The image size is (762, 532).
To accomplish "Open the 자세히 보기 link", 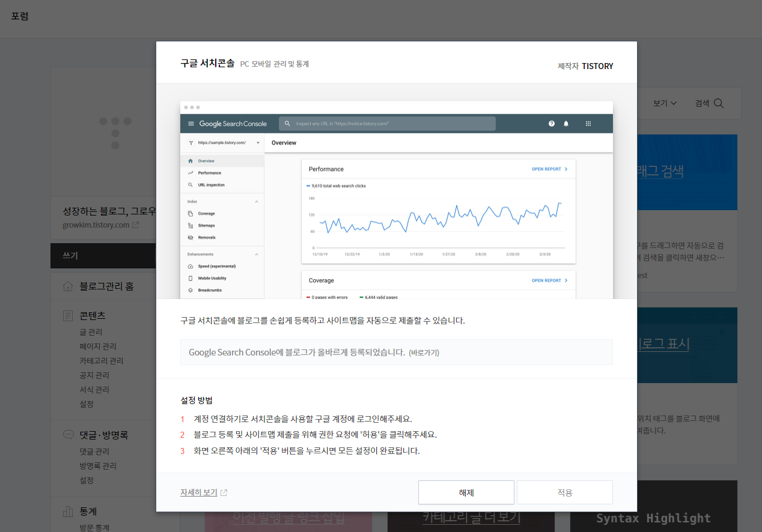I will (198, 492).
